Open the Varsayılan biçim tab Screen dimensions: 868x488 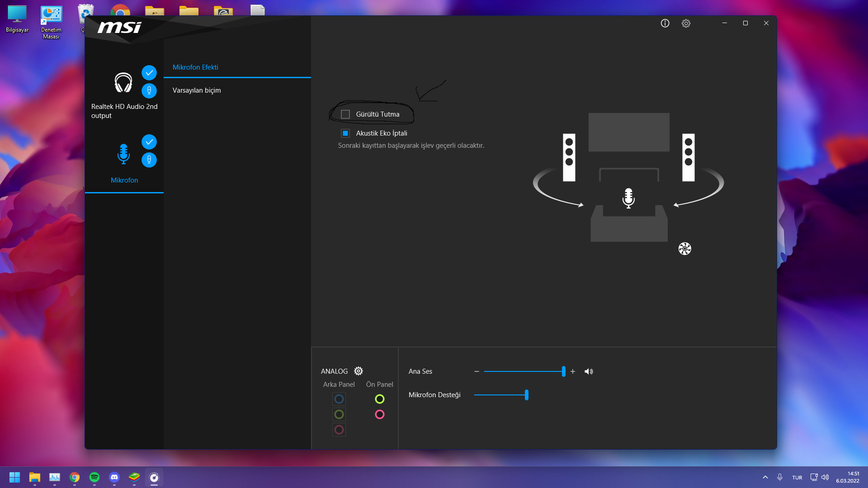pyautogui.click(x=197, y=90)
